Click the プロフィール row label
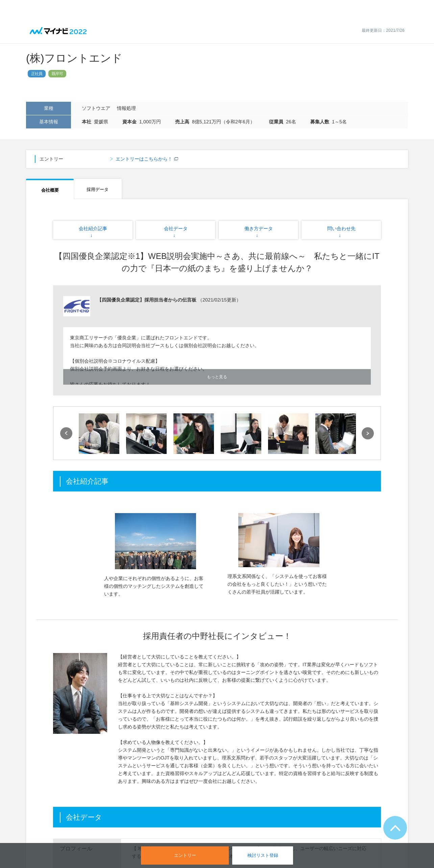The width and height of the screenshot is (434, 868). [76, 848]
